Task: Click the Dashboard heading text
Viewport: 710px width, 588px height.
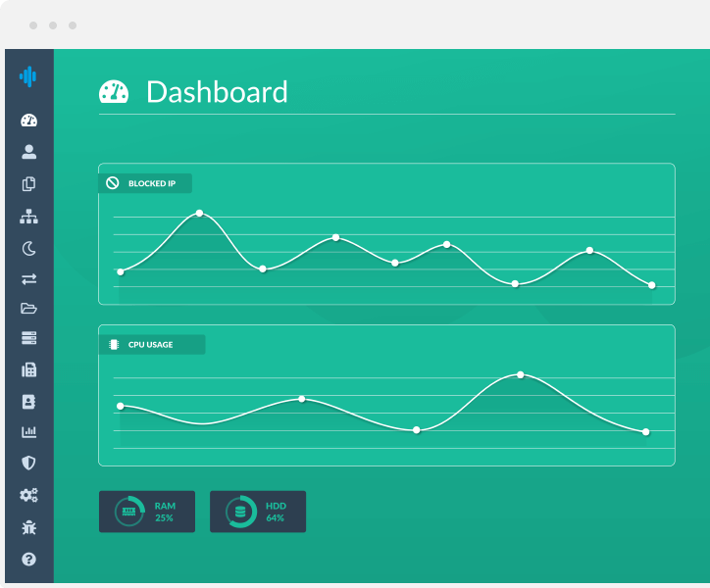Action: click(217, 92)
